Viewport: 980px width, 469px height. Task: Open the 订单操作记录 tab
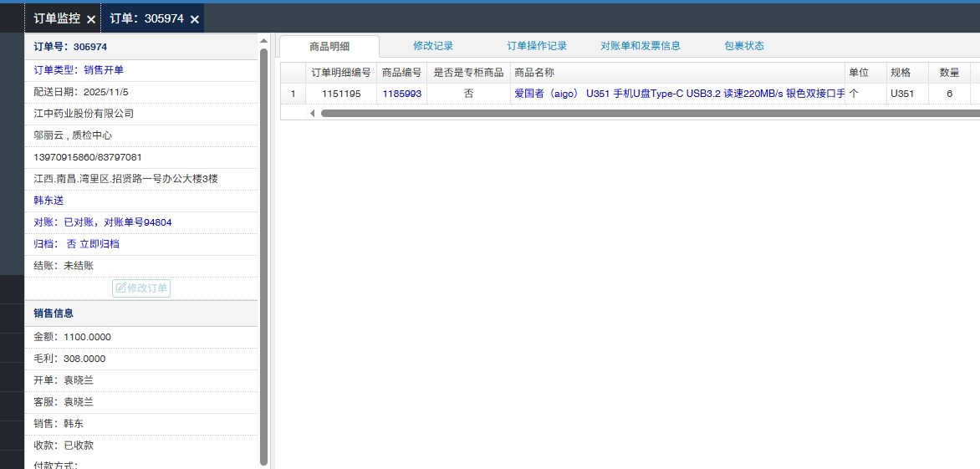click(536, 46)
